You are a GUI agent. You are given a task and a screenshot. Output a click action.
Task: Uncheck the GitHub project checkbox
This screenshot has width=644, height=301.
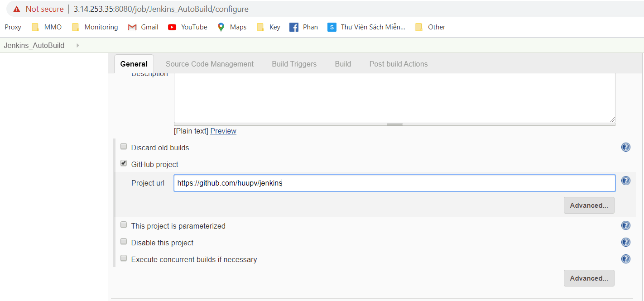click(123, 163)
